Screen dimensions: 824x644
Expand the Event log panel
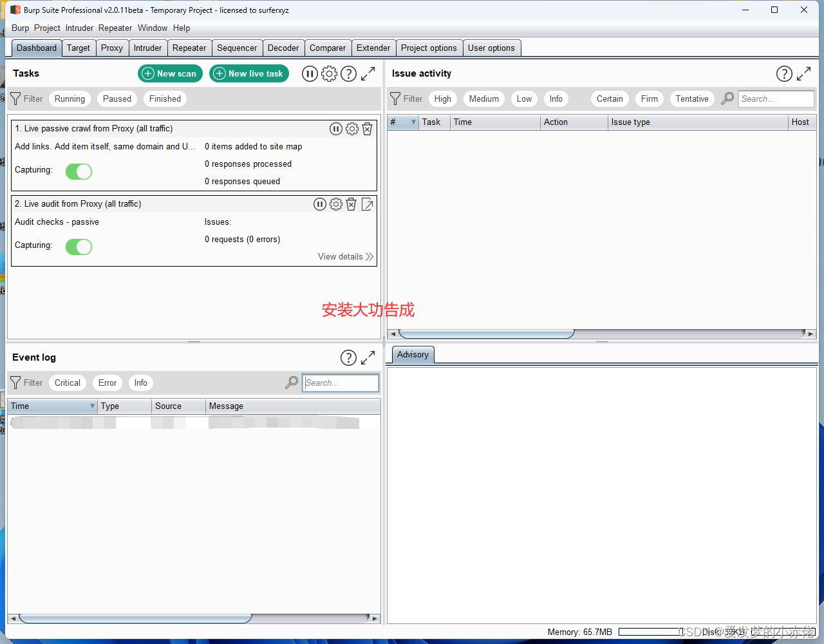(368, 358)
